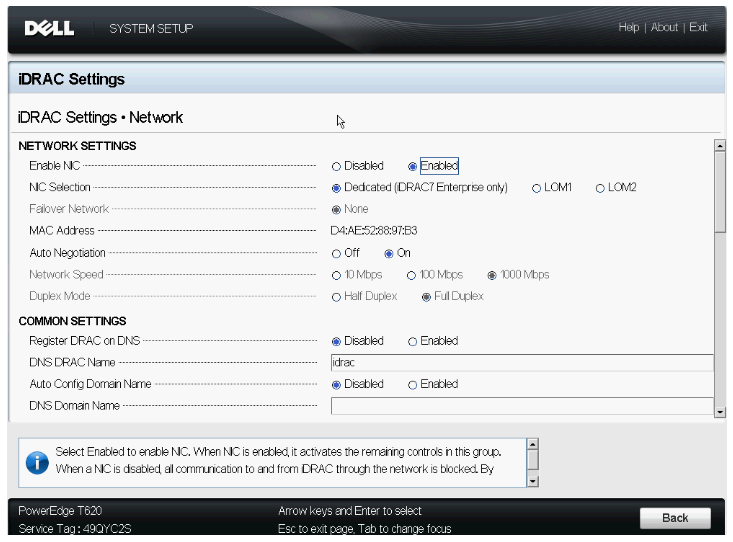Click the Register DRAC on DNS label
The image size is (733, 542).
pyautogui.click(x=85, y=340)
